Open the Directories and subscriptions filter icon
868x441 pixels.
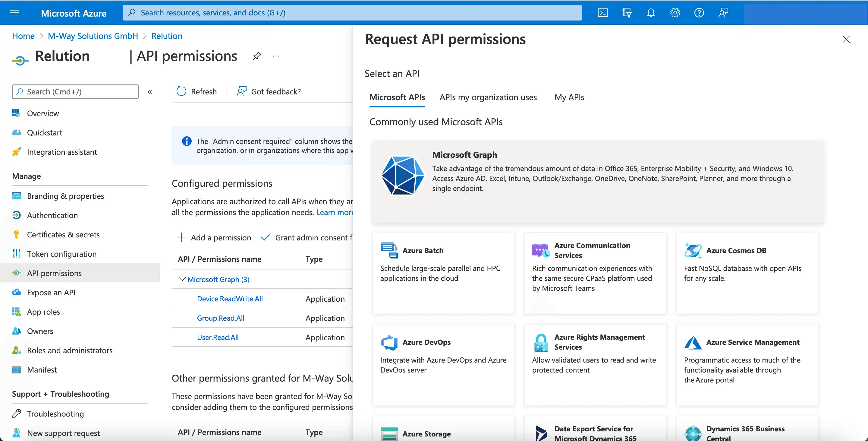coord(627,13)
